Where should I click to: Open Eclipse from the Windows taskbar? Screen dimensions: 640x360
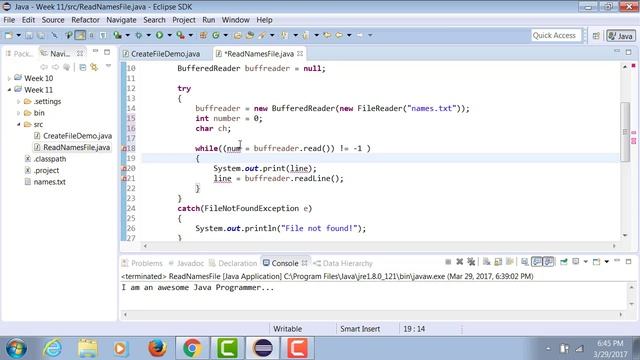pyautogui.click(x=262, y=349)
